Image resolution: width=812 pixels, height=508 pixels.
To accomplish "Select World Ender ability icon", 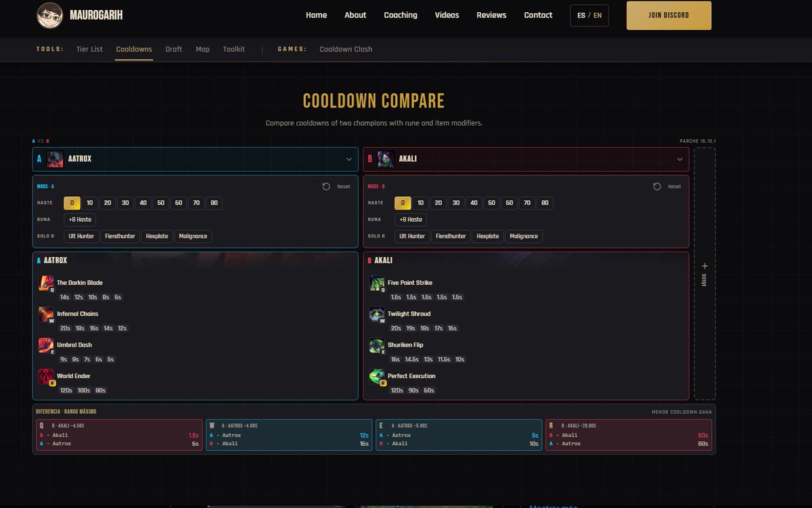I will [46, 377].
